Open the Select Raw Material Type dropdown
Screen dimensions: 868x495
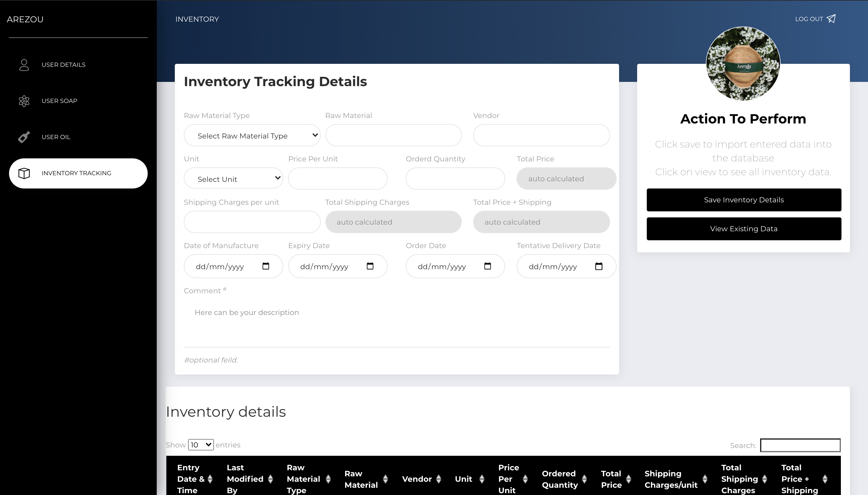pyautogui.click(x=252, y=135)
